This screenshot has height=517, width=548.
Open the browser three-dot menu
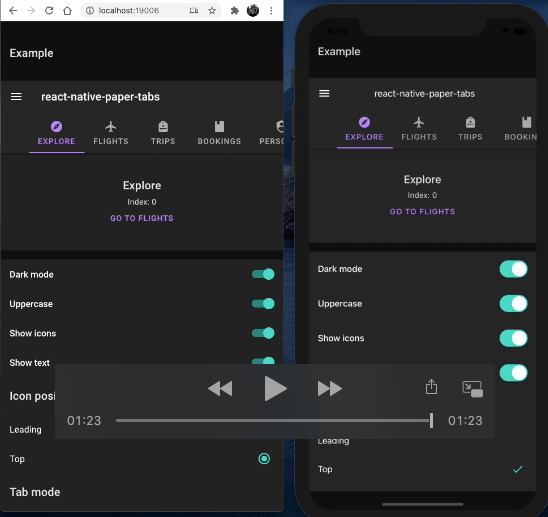(x=271, y=11)
